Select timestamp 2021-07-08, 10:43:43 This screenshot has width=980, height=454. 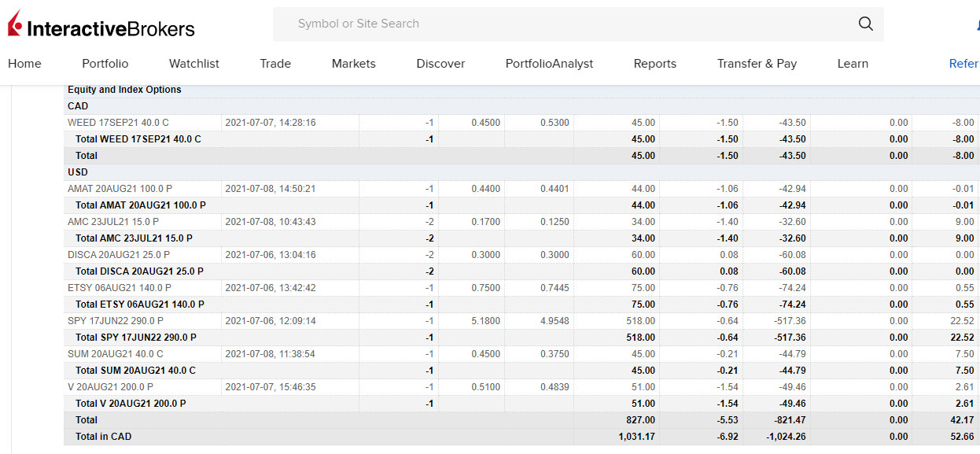[x=271, y=222]
